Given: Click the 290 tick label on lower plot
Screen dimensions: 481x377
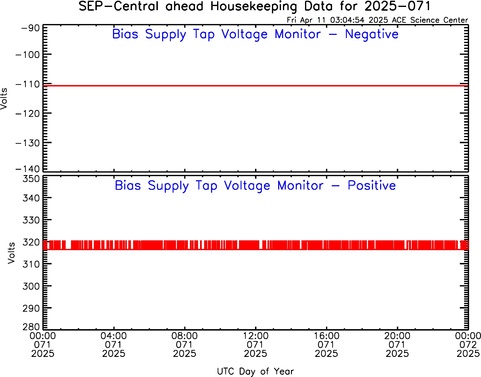Looking at the screenshot, I should 31,308.
